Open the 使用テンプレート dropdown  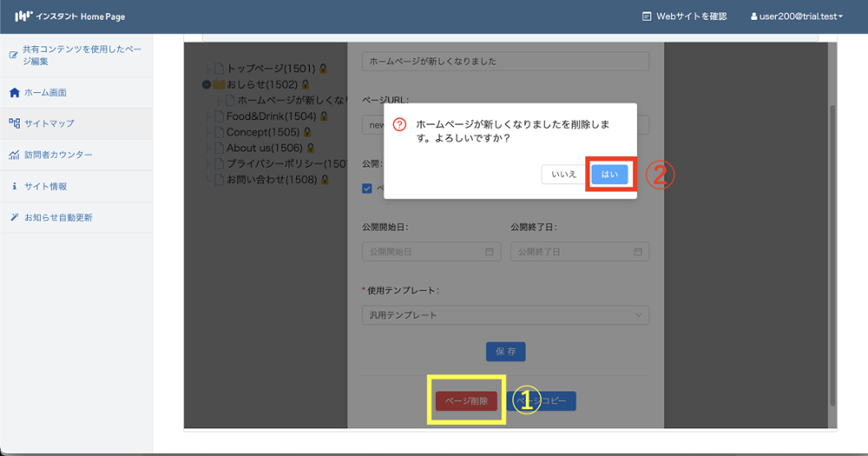[x=505, y=314]
